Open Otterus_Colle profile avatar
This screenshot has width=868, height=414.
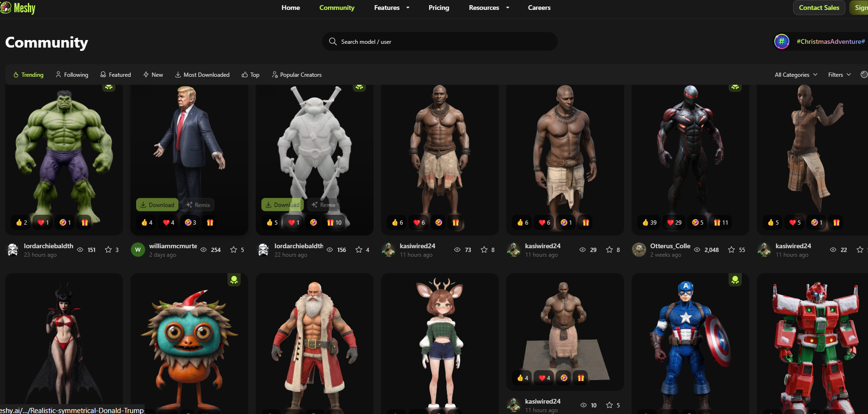coord(639,250)
